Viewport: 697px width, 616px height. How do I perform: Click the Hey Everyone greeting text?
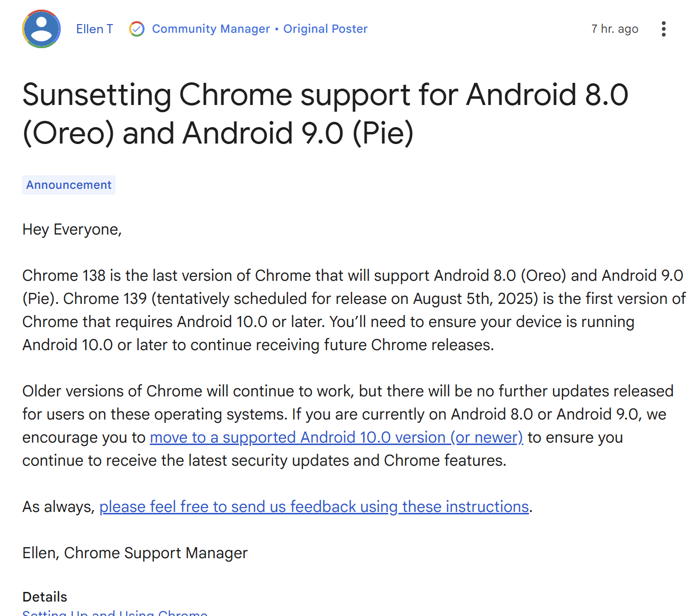(72, 229)
